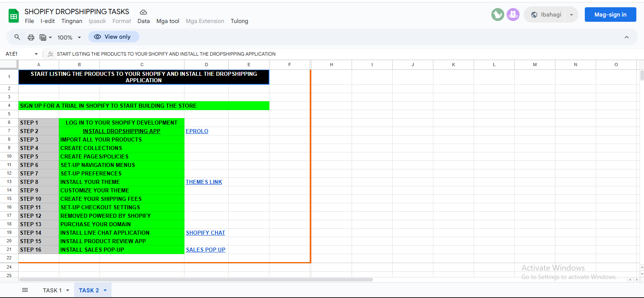Open the all sheets list icon
644x298 pixels.
[25, 290]
